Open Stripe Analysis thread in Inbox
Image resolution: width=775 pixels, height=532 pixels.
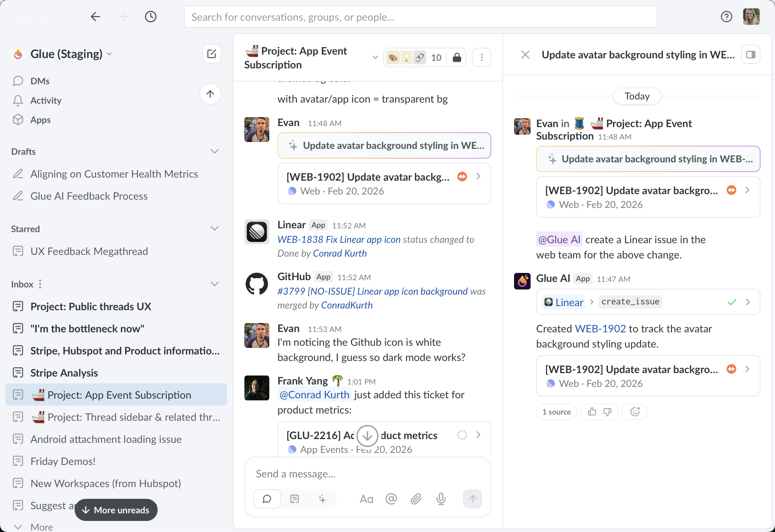[64, 373]
